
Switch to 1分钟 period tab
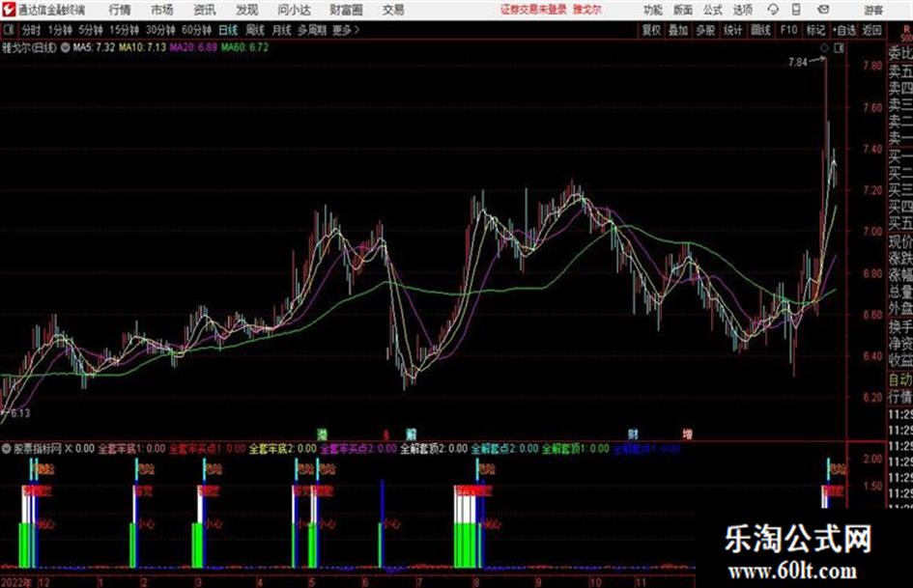(59, 30)
